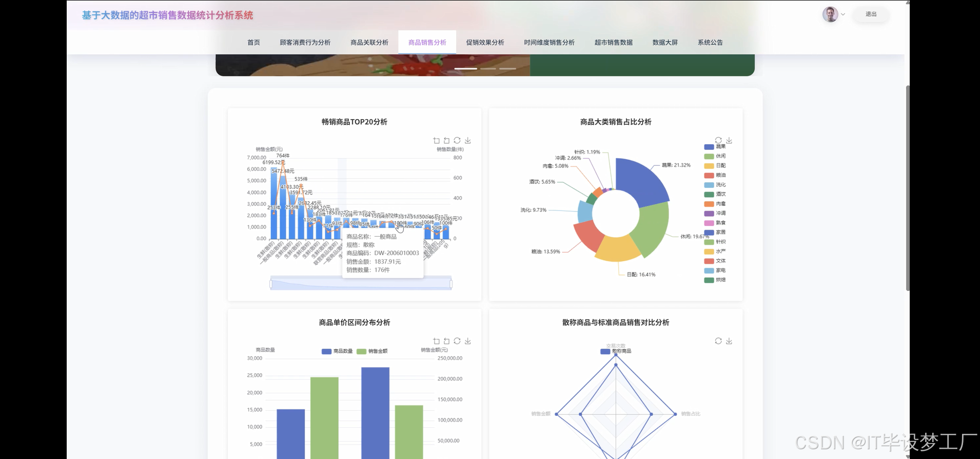Image resolution: width=980 pixels, height=459 pixels.
Task: Select third carousel indicator on banner
Action: 507,68
